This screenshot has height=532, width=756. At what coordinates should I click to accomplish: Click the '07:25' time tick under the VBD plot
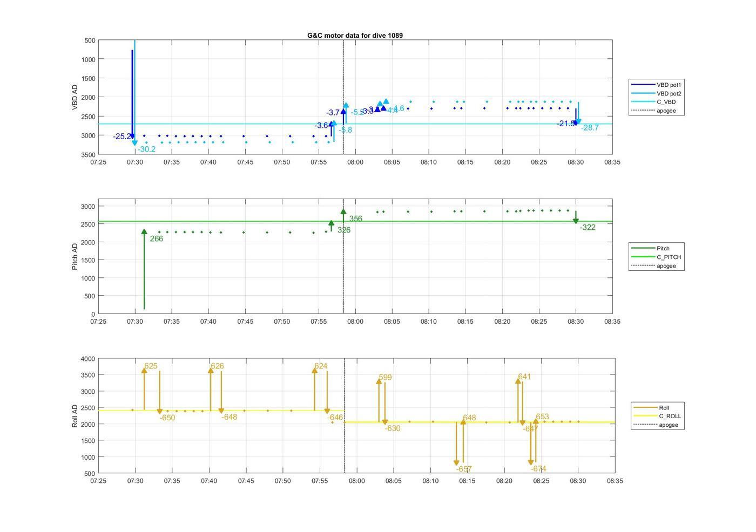(x=98, y=162)
